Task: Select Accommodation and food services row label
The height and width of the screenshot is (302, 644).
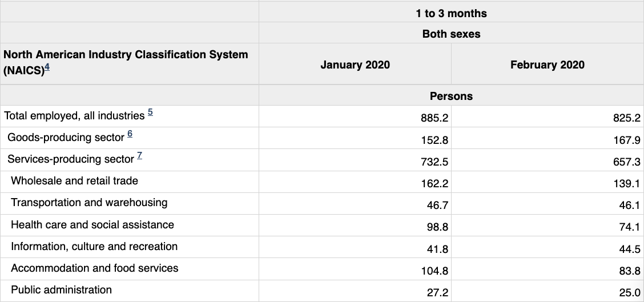Action: pyautogui.click(x=95, y=268)
